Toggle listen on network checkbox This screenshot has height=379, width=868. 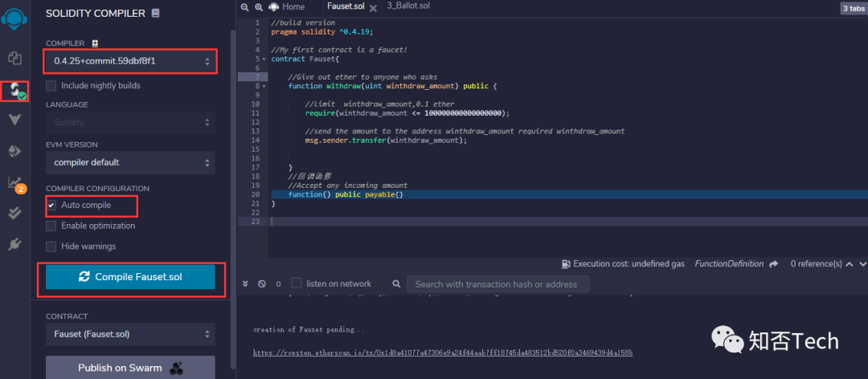click(x=297, y=283)
